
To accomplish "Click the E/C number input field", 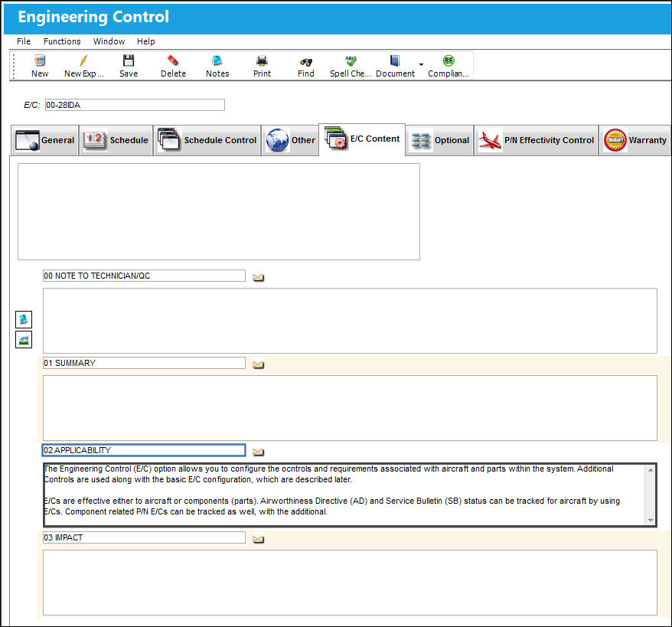I will (x=135, y=105).
